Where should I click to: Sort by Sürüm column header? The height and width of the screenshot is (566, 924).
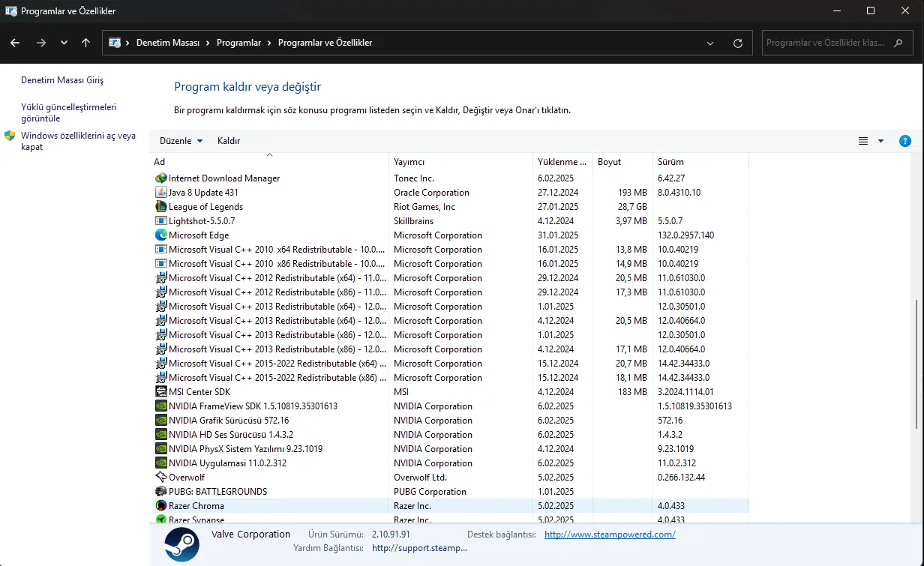click(700, 162)
